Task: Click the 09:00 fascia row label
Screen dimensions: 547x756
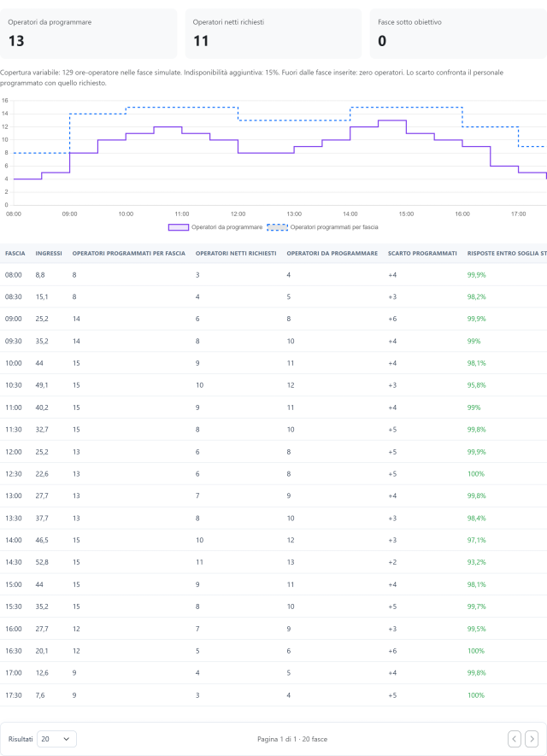Action: 14,319
